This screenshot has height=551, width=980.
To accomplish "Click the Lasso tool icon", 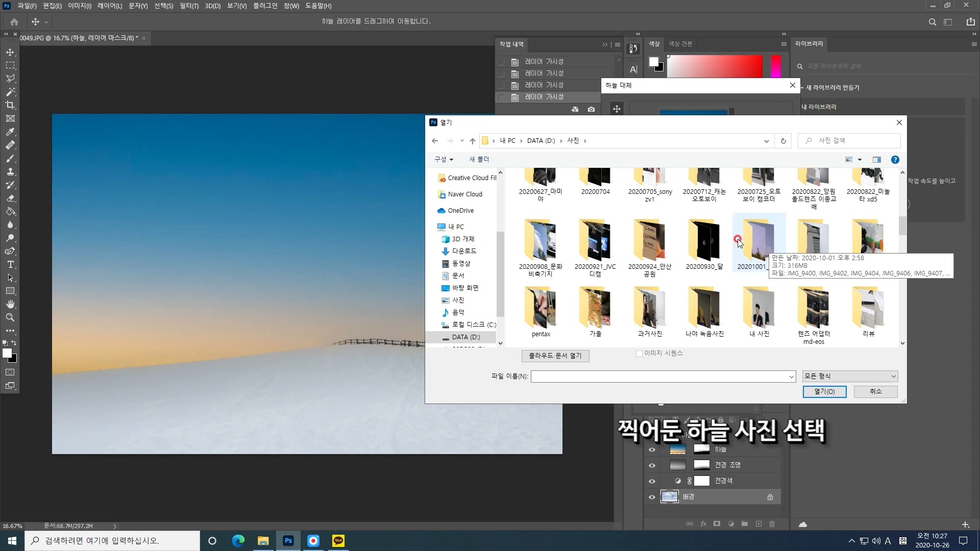I will tap(10, 79).
